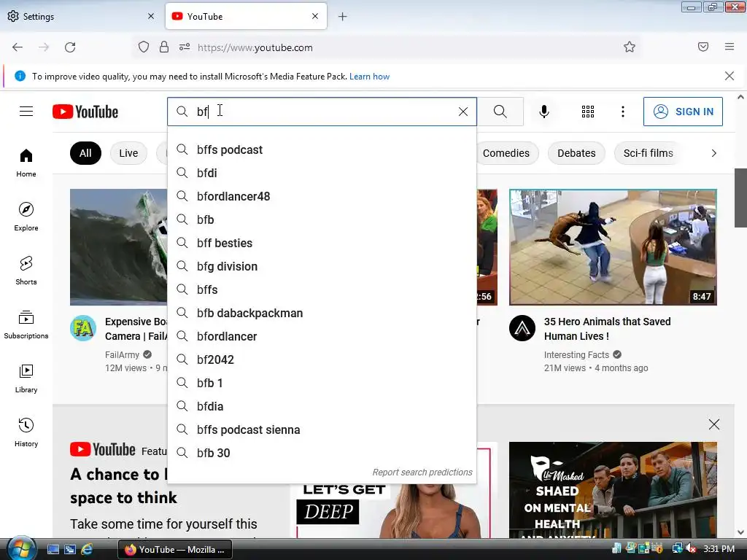Open the Firefox application menu
Image resolution: width=747 pixels, height=560 pixels.
(729, 47)
